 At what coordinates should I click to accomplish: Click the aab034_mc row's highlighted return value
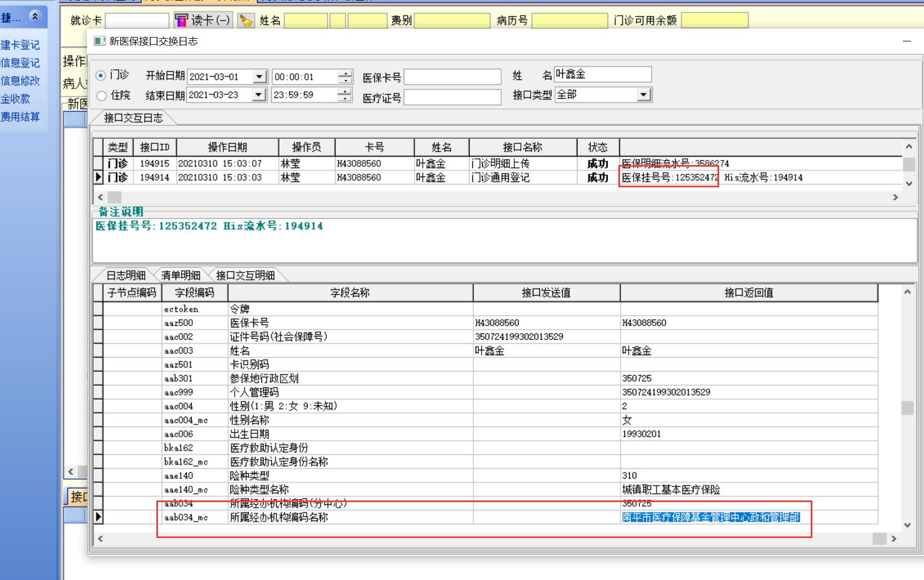[711, 517]
